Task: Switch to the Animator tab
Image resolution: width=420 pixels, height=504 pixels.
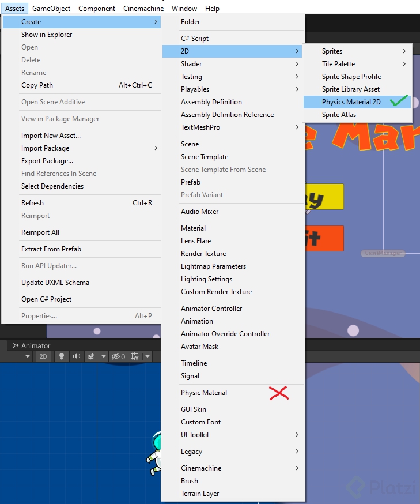Action: pos(32,345)
